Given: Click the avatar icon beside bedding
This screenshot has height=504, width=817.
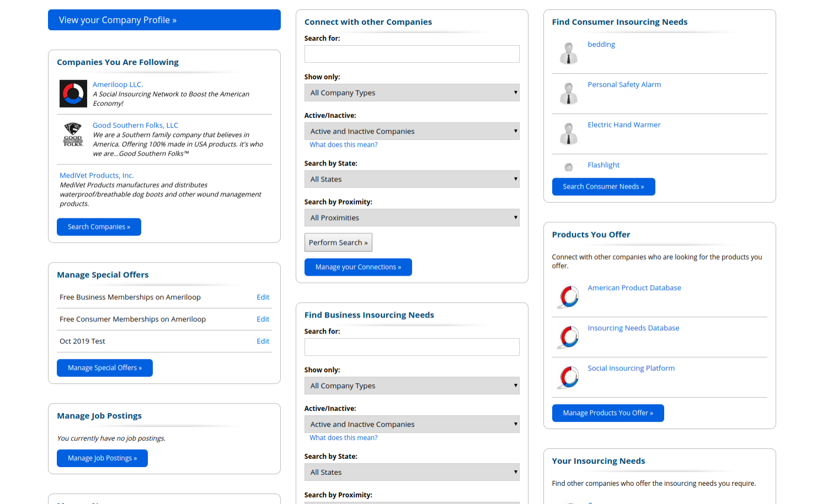Looking at the screenshot, I should click(x=569, y=53).
